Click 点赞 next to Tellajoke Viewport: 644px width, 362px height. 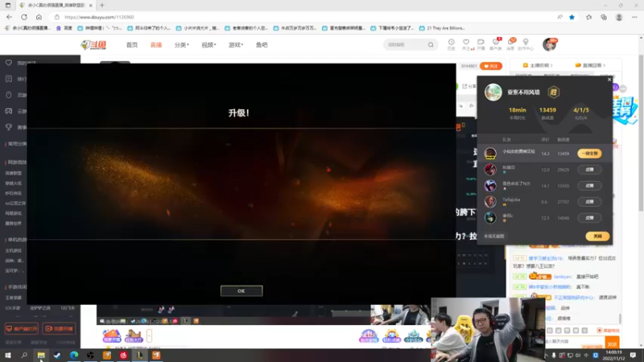[589, 202]
